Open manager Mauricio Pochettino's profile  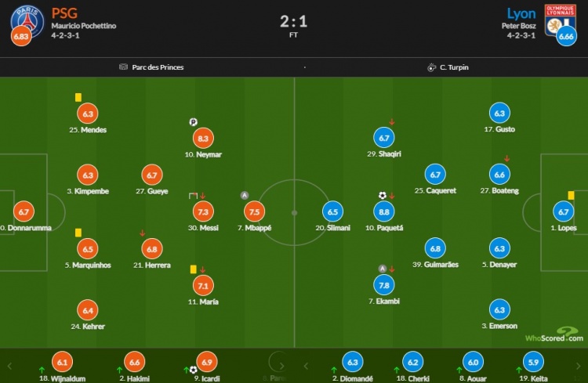(83, 26)
